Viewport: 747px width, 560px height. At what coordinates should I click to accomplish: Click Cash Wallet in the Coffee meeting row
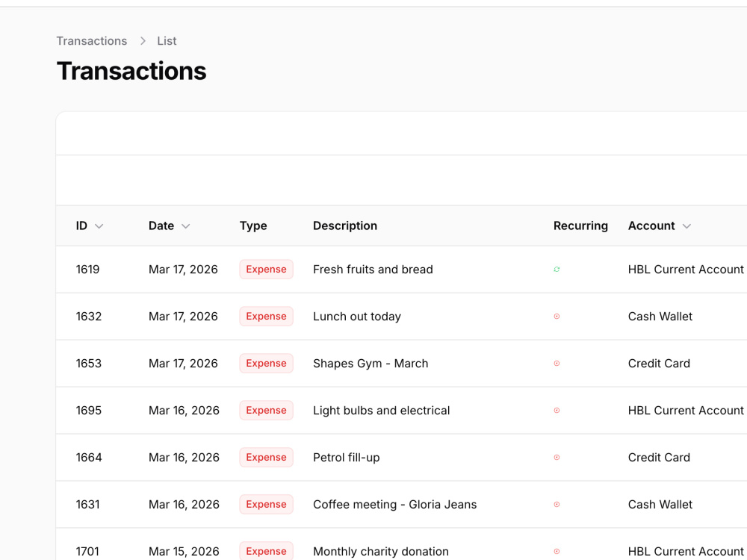click(660, 504)
